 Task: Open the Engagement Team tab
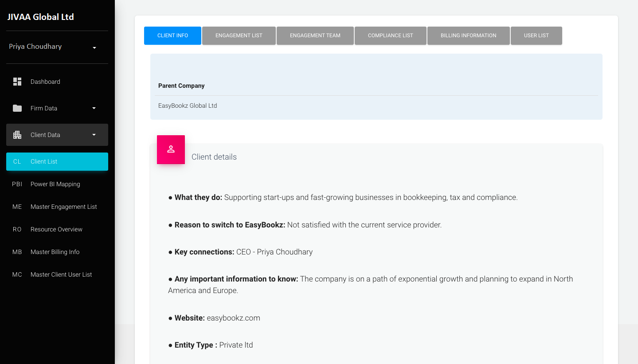[315, 35]
